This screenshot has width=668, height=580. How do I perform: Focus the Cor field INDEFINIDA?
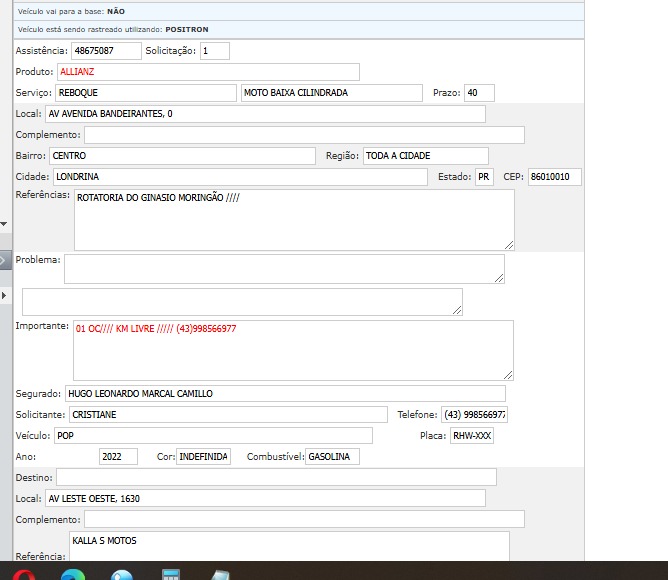click(204, 456)
